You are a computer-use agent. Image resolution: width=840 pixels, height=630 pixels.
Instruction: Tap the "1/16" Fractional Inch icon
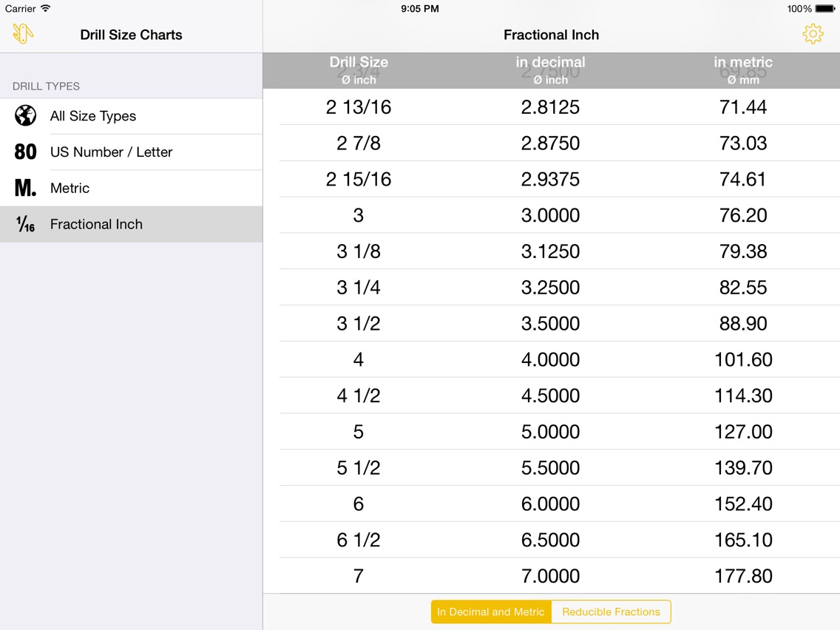click(24, 224)
